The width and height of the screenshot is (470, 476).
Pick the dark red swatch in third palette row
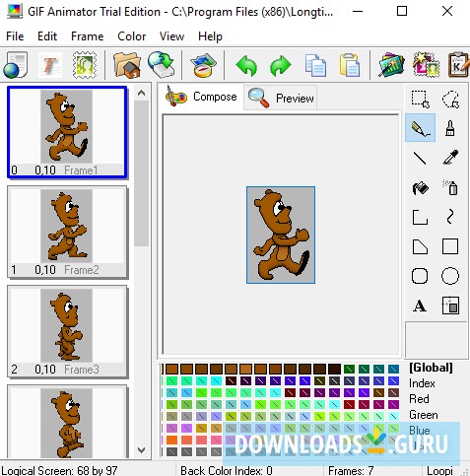pos(290,392)
